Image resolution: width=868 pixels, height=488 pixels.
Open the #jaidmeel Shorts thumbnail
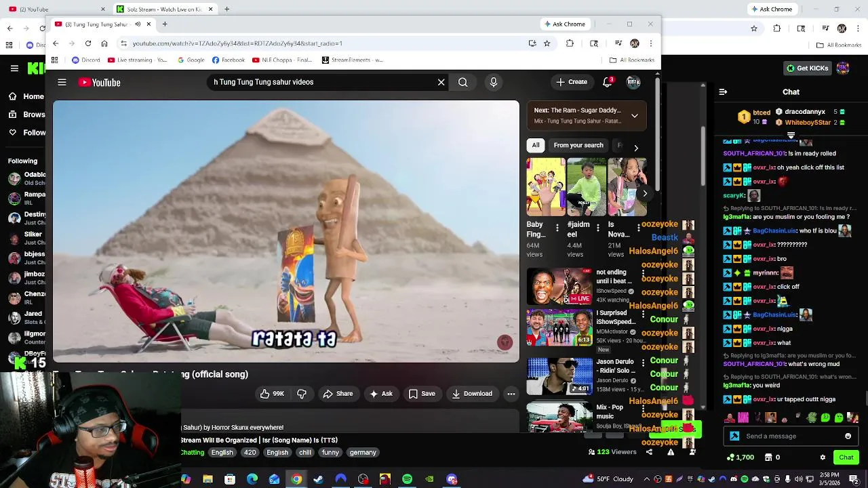[x=587, y=187]
